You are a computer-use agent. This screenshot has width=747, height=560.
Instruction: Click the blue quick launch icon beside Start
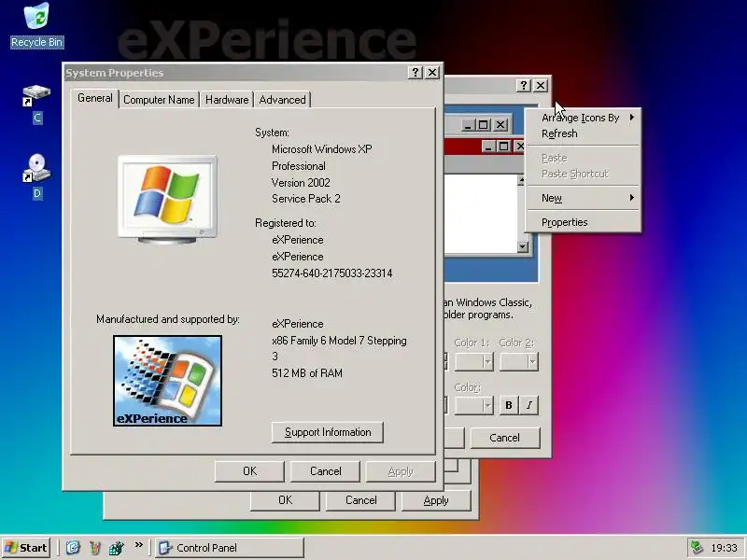tap(73, 548)
